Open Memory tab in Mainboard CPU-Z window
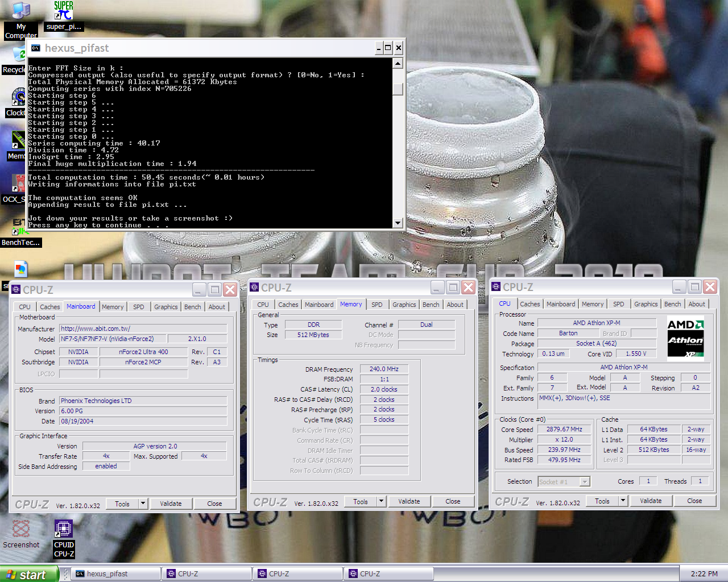Screen dimensions: 728x582 pyautogui.click(x=113, y=307)
